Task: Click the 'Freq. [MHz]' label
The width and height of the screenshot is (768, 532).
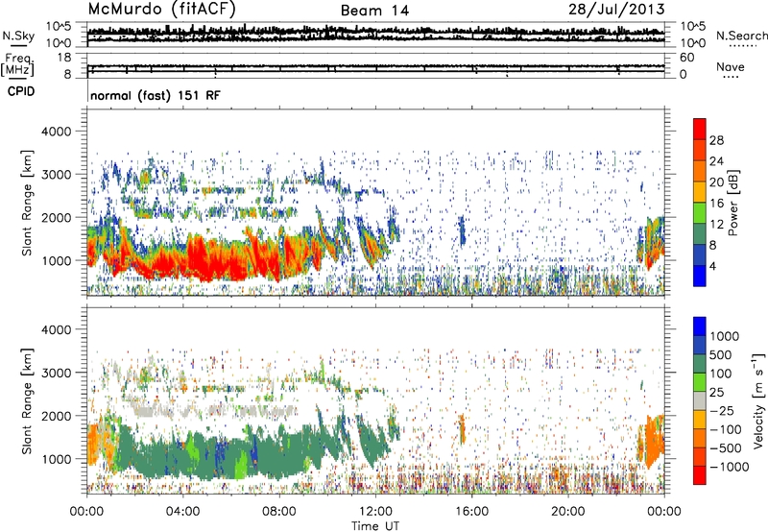Action: (x=17, y=64)
